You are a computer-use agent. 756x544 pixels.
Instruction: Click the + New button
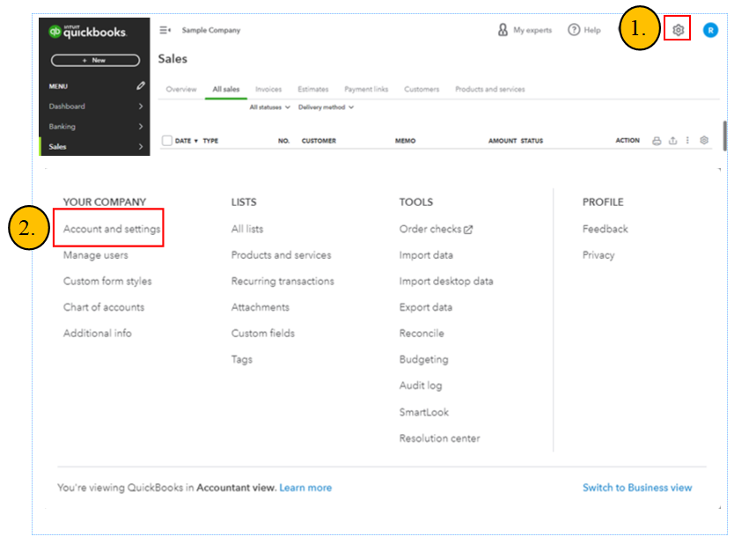point(95,60)
